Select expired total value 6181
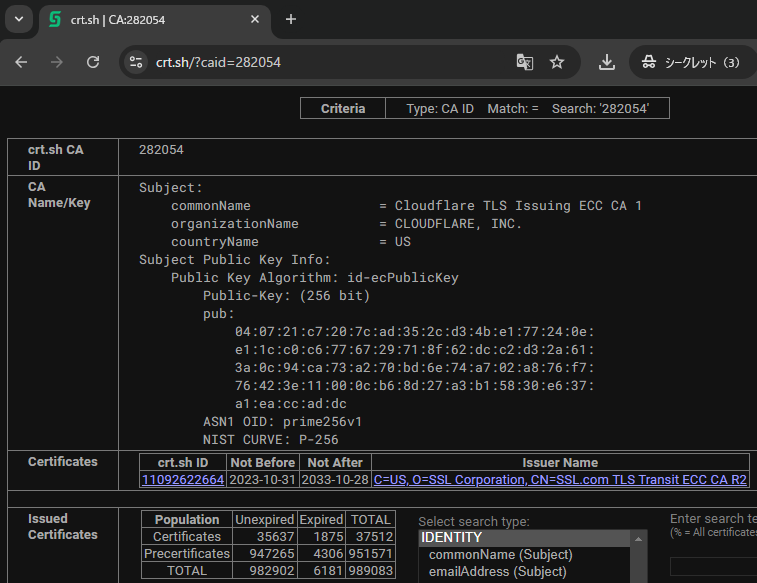 point(328,571)
